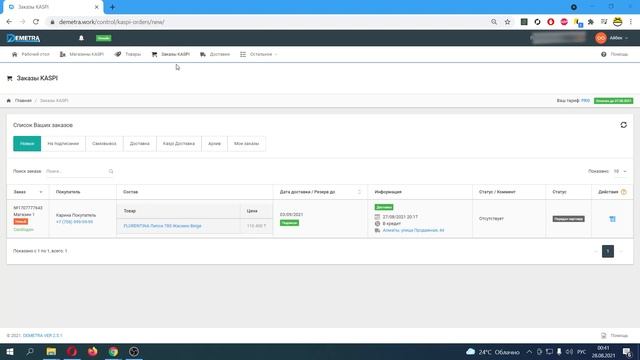
Task: Open File Explorer from taskbar
Action: point(51,351)
